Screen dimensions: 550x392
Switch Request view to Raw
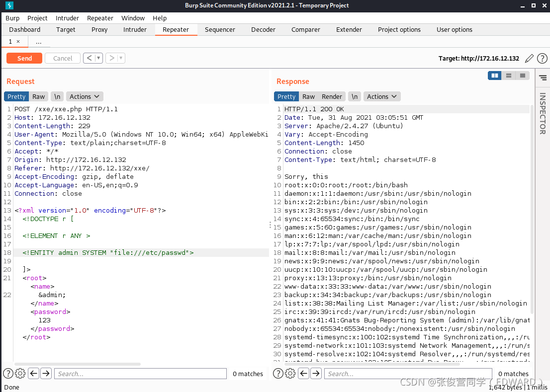(x=39, y=97)
